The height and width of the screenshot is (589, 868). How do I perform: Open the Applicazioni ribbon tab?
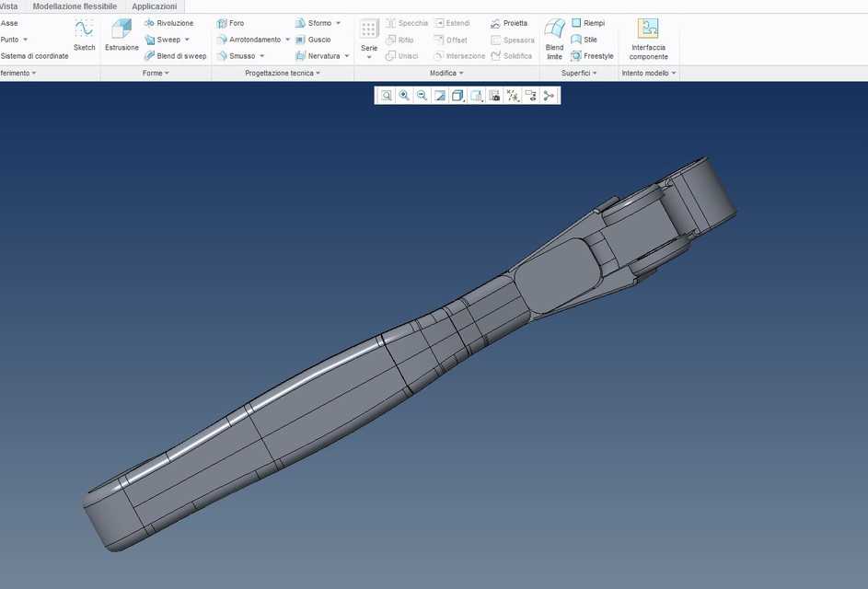coord(154,5)
